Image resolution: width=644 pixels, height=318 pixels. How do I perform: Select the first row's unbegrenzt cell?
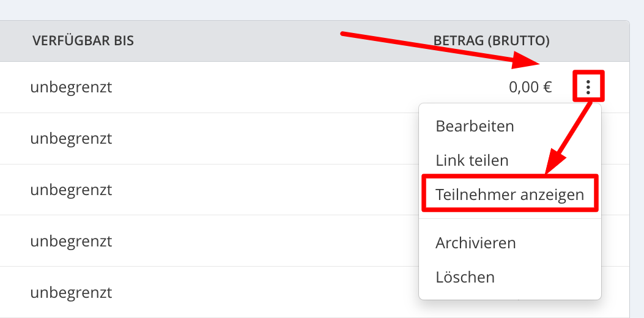tap(71, 87)
